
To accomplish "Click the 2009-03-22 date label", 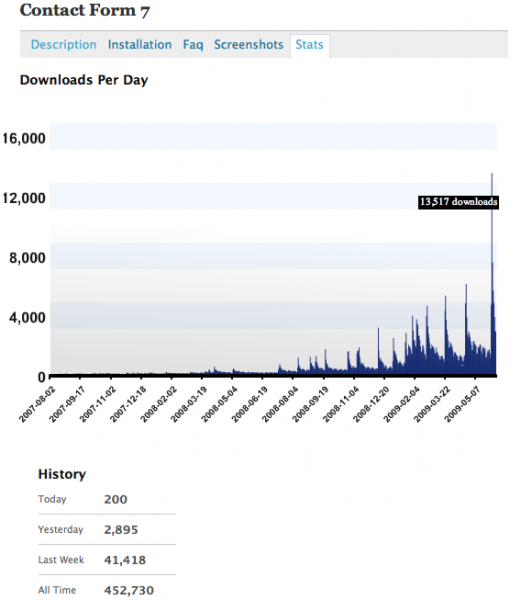I will pos(432,404).
